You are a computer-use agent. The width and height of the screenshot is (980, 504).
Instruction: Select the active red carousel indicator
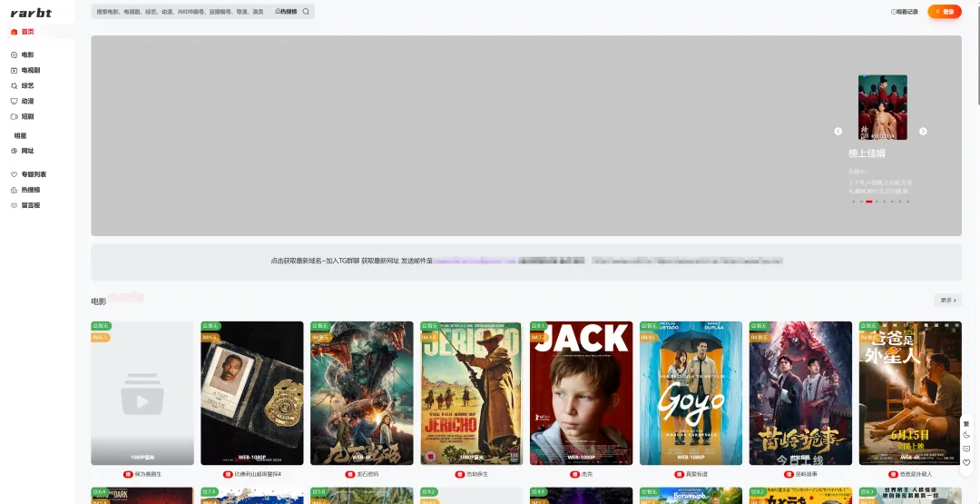point(868,202)
